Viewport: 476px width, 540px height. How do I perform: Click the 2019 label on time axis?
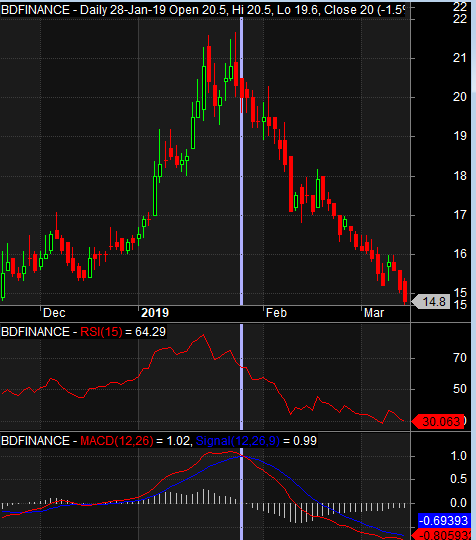click(x=155, y=313)
